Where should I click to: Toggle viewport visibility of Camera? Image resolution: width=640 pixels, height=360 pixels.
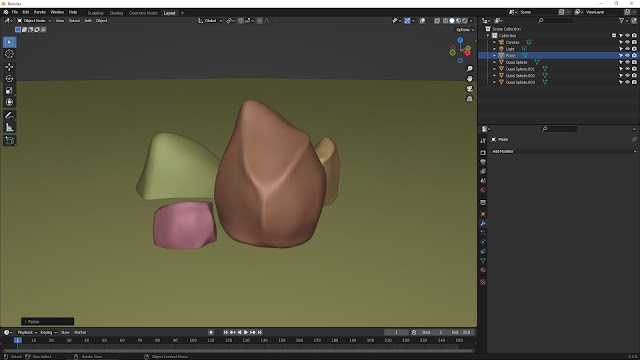(628, 42)
